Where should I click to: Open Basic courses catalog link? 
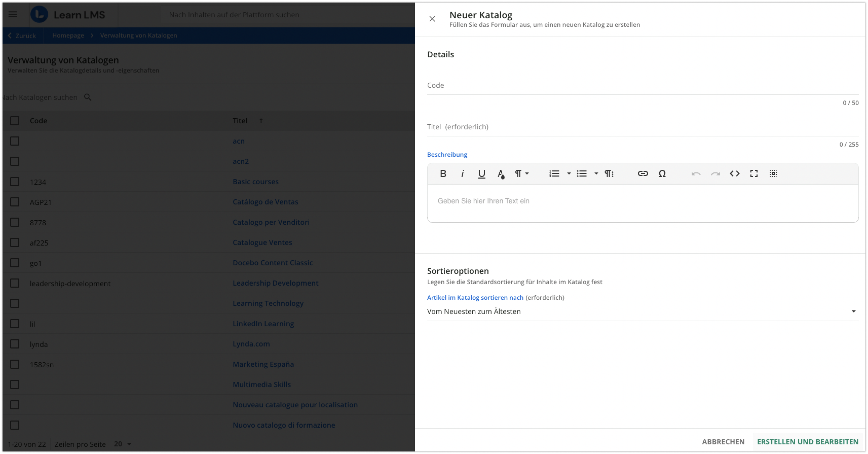pos(255,181)
